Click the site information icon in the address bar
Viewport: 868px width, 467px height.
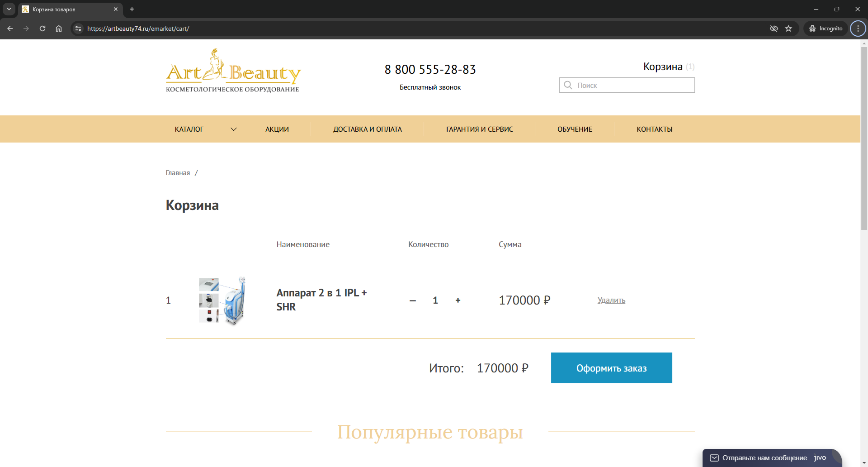click(78, 29)
